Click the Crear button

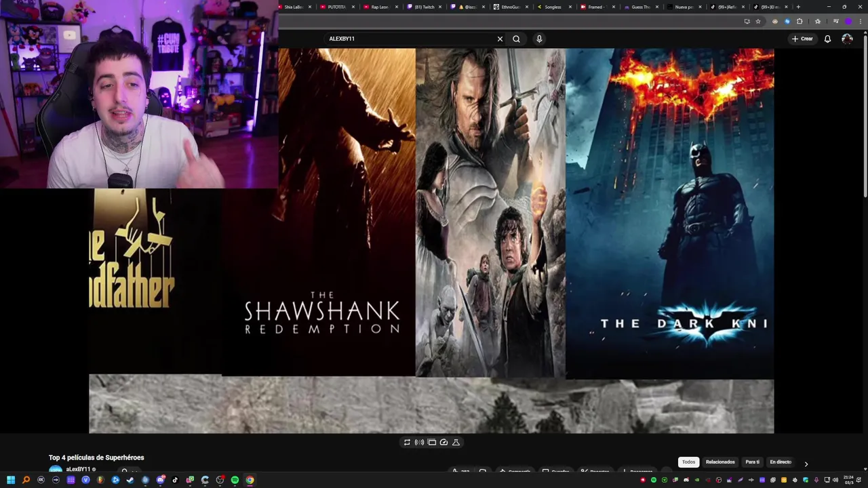802,39
